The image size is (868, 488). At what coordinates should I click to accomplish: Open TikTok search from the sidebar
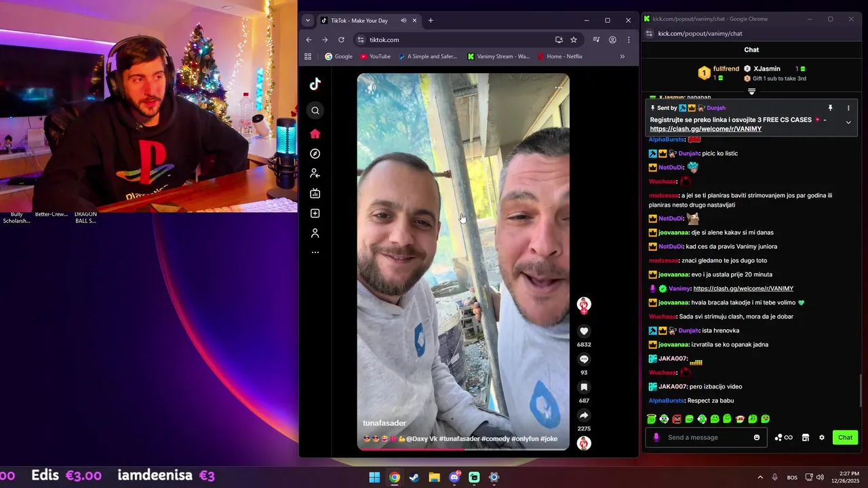point(315,110)
